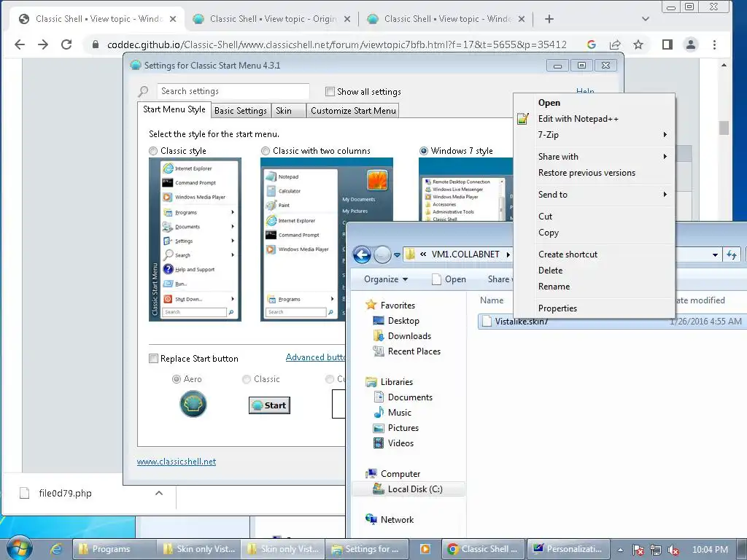
Task: Open a new browser tab with plus icon
Action: click(x=549, y=19)
